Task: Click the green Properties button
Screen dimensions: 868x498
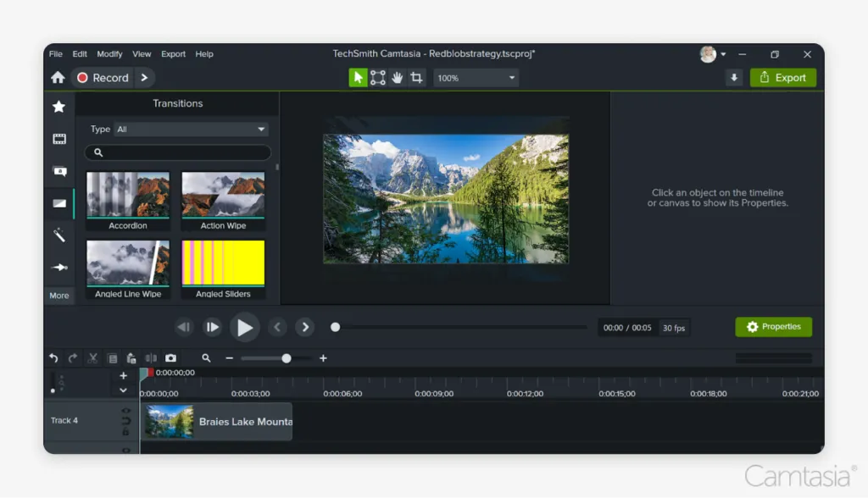Action: (773, 326)
